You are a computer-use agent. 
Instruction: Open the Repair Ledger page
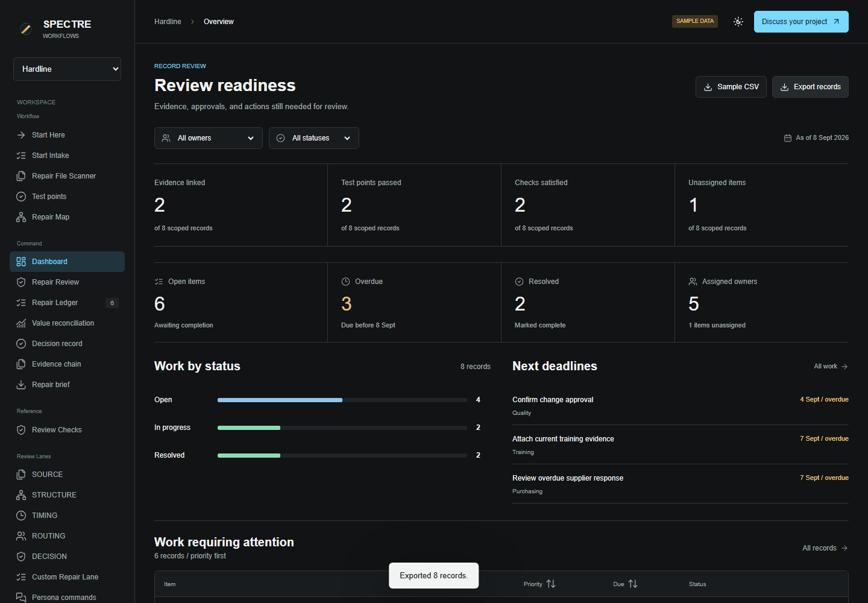[x=67, y=303]
